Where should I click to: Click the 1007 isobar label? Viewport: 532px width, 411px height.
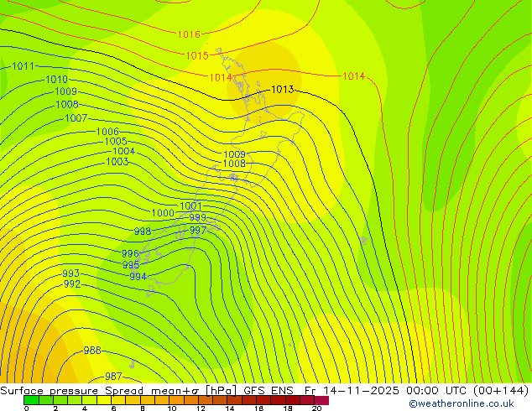tap(76, 118)
